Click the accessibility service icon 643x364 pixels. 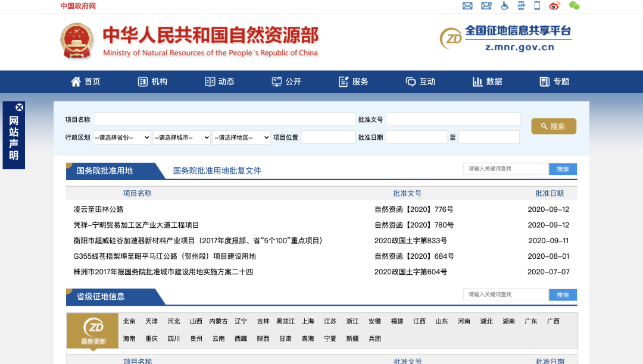click(505, 5)
